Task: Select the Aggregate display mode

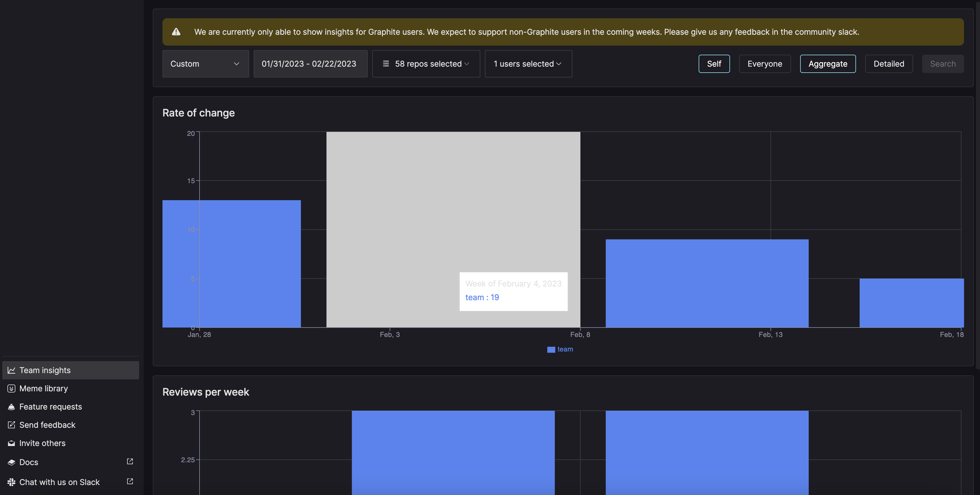Action: 828,64
